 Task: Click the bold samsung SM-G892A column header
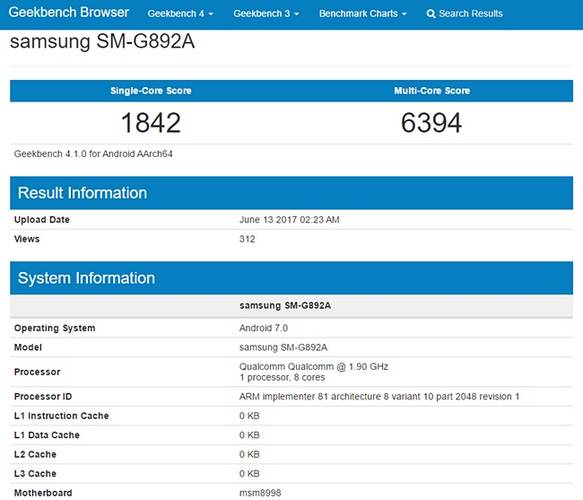click(285, 306)
